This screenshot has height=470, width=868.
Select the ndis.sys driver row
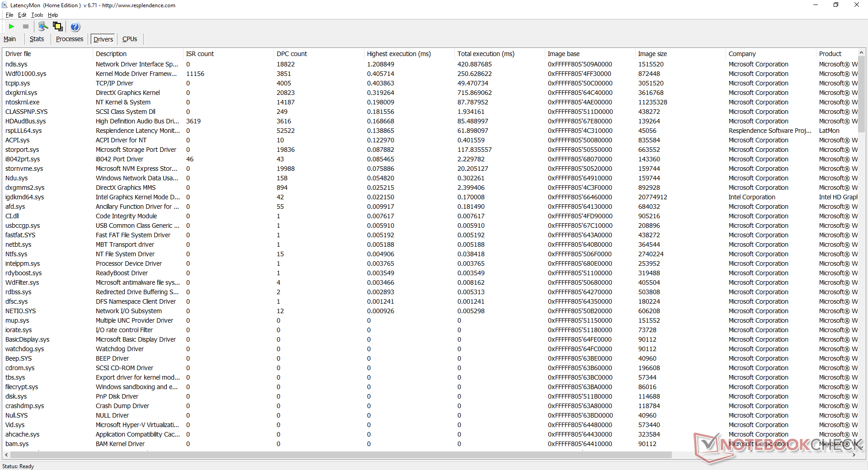pos(430,64)
